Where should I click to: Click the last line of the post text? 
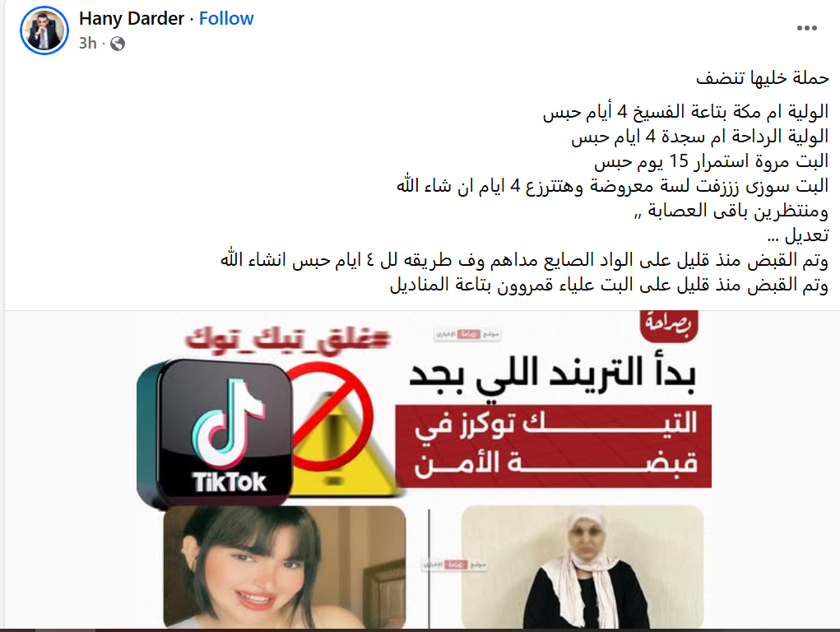[609, 285]
